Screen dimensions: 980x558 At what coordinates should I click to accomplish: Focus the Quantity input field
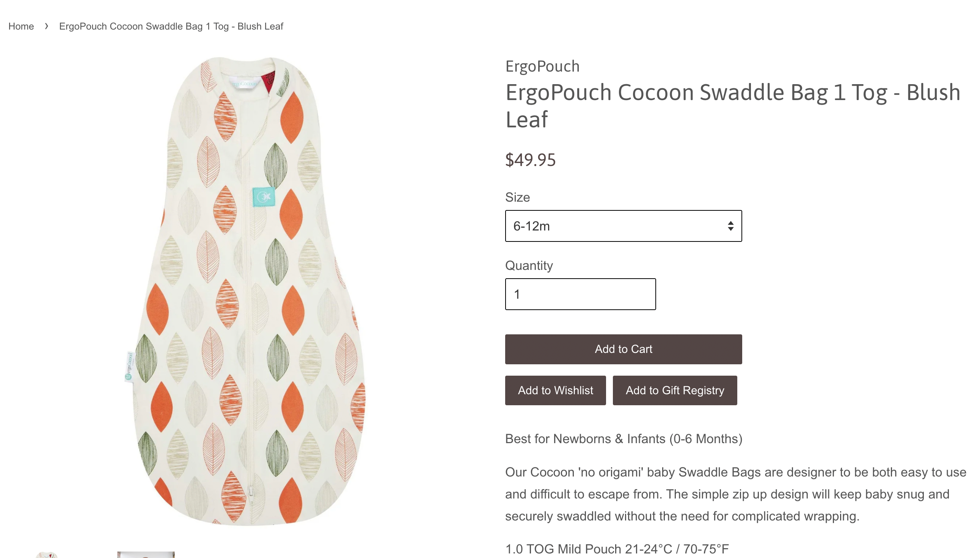[580, 294]
